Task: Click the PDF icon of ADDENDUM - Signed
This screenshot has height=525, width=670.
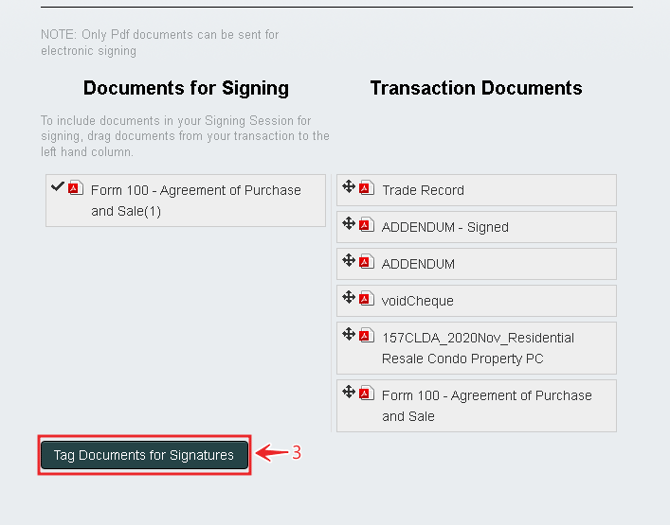Action: pos(365,225)
